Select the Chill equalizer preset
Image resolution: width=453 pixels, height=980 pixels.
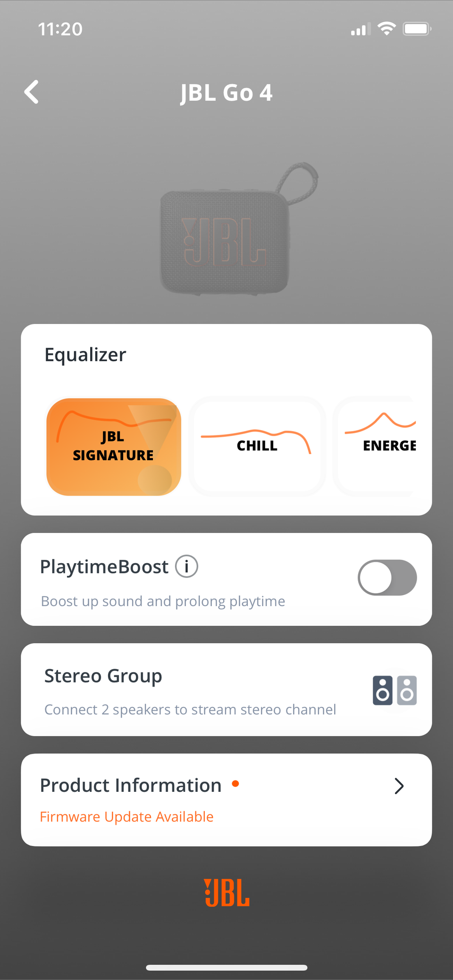[x=257, y=447]
